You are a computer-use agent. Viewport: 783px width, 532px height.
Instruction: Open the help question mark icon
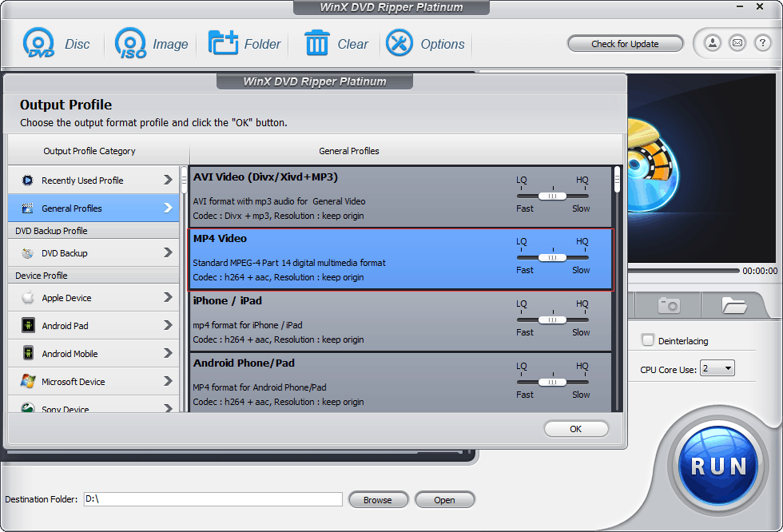tap(761, 43)
